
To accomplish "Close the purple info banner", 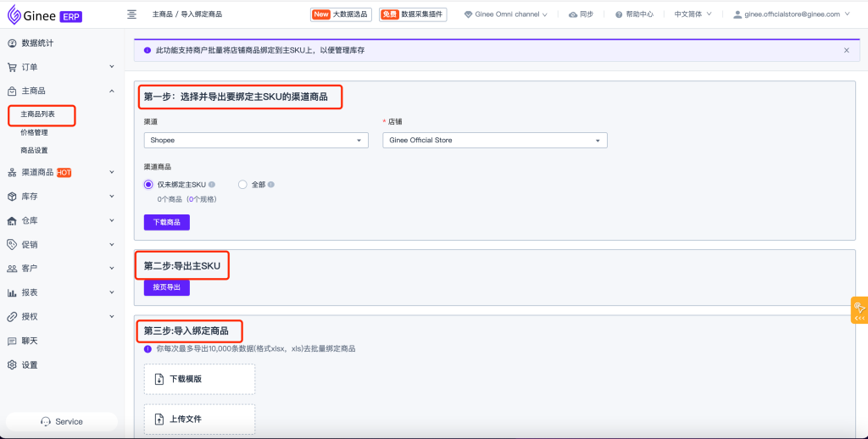I will click(846, 50).
